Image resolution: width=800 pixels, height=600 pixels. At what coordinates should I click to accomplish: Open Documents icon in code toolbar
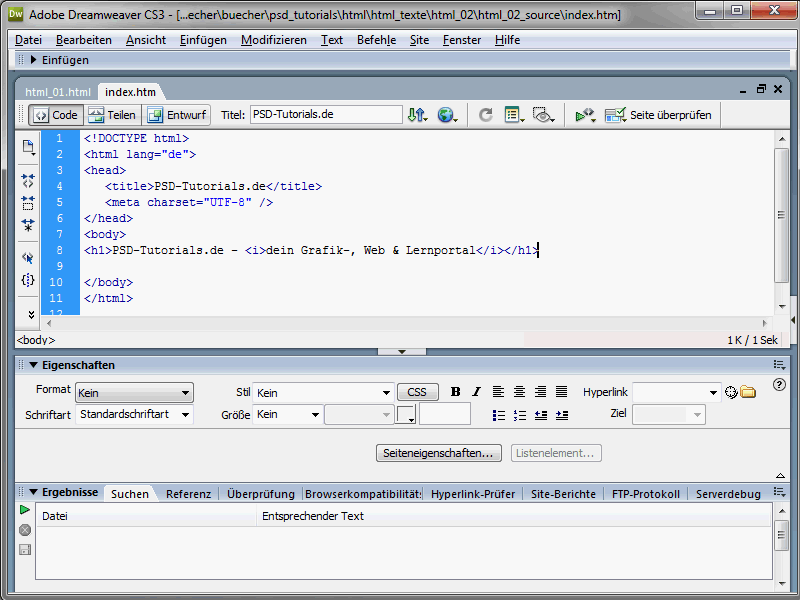point(28,147)
